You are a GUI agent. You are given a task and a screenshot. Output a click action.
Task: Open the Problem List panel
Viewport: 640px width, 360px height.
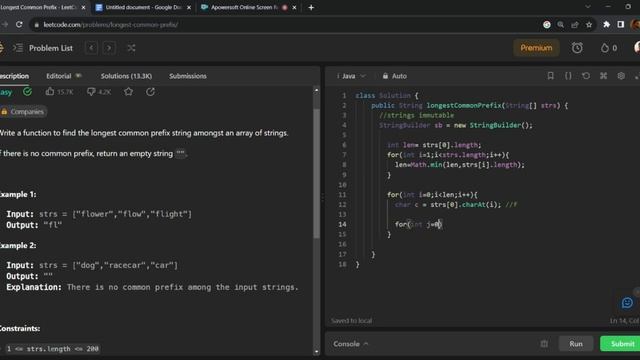[43, 48]
